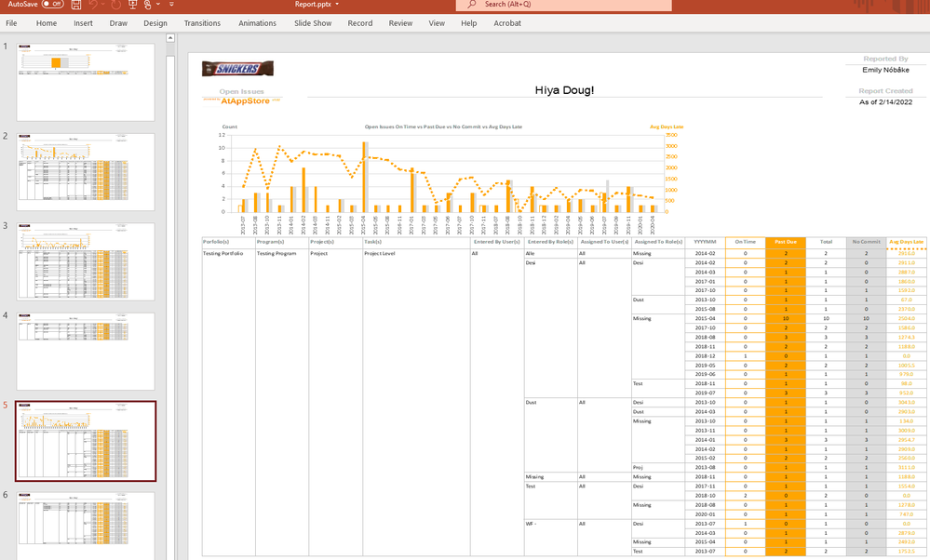This screenshot has width=930, height=560.
Task: Open the File menu
Action: coord(12,23)
